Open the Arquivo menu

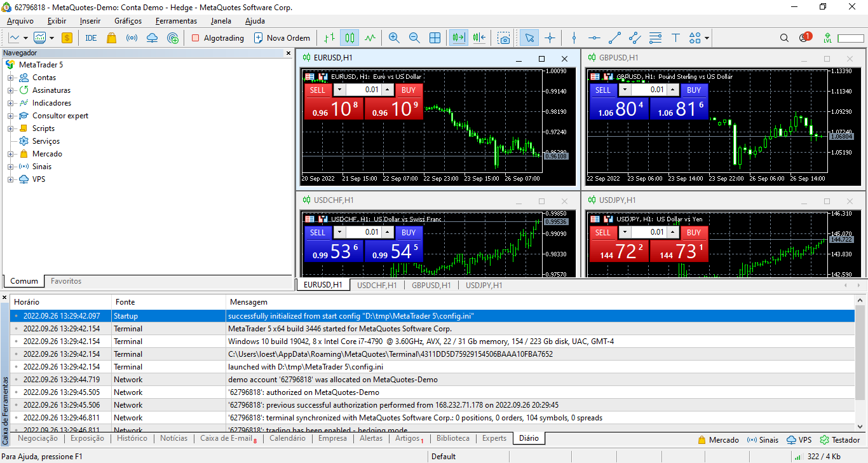point(20,20)
